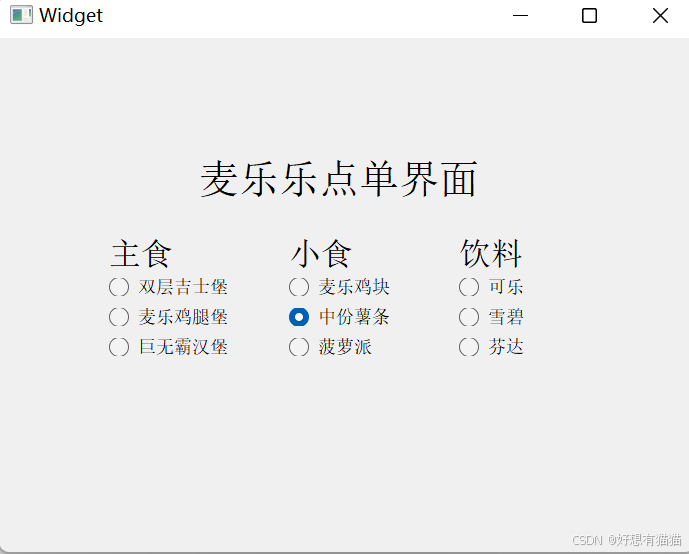Click the 麦乐乐点单界面 title label
Image resolution: width=689 pixels, height=554 pixels.
coord(339,179)
